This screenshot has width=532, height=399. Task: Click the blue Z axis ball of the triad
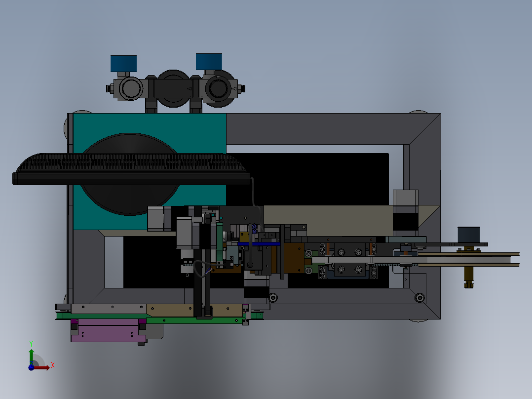tap(31, 367)
